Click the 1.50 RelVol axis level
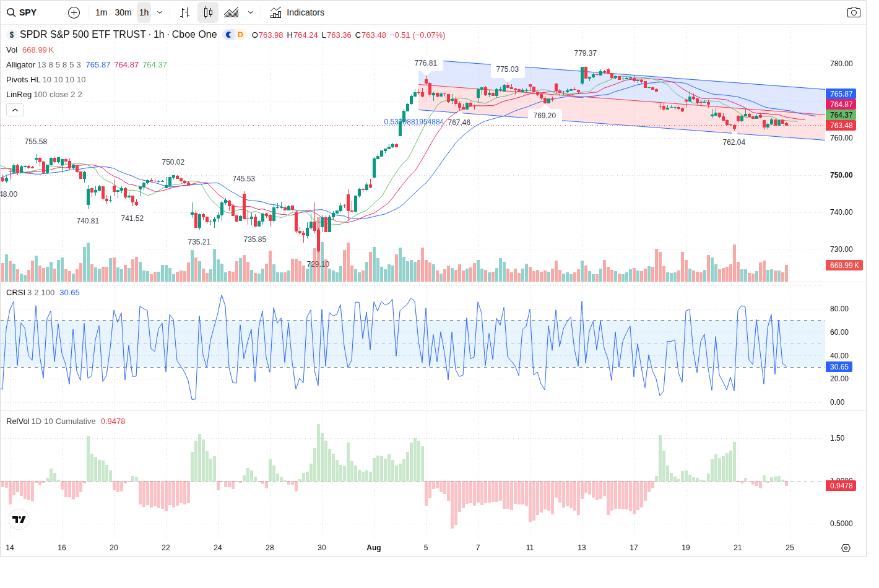Viewport: 879px width, 588px height. click(x=837, y=438)
